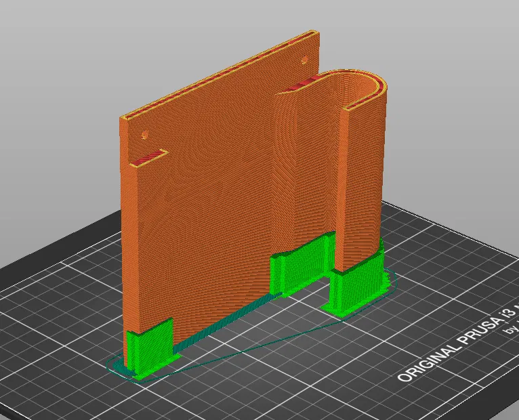This screenshot has height=420, width=519.
Task: Click the red-filled rectangular notch on the left edge
Action: pos(149,158)
